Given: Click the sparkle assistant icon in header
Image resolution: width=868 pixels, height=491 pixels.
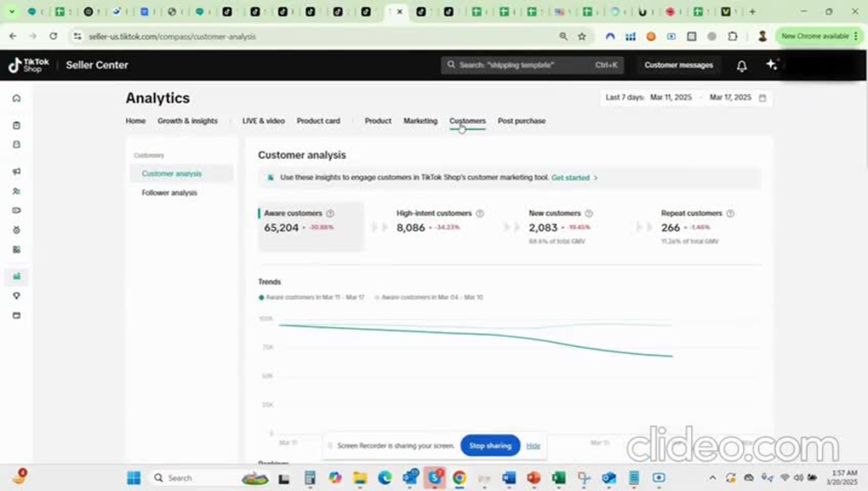Looking at the screenshot, I should coord(772,65).
